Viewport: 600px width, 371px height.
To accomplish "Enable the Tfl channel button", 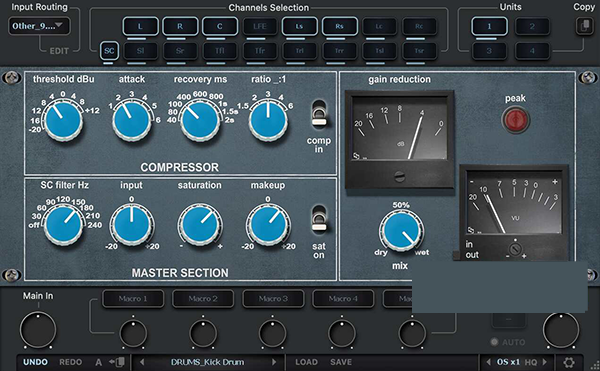I will pyautogui.click(x=220, y=51).
